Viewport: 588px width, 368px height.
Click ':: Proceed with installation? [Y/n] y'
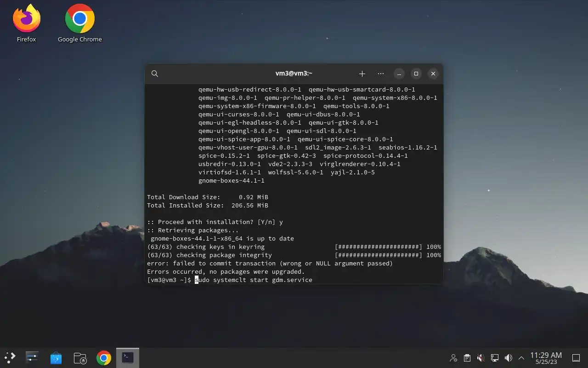(215, 222)
